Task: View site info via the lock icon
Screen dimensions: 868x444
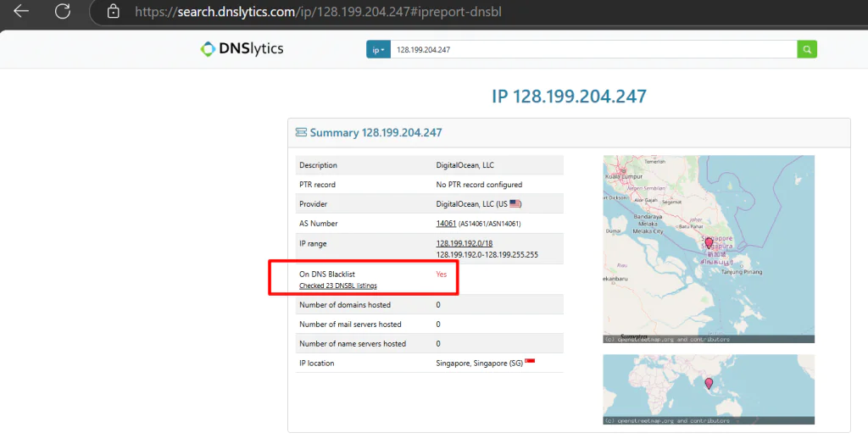Action: point(114,12)
